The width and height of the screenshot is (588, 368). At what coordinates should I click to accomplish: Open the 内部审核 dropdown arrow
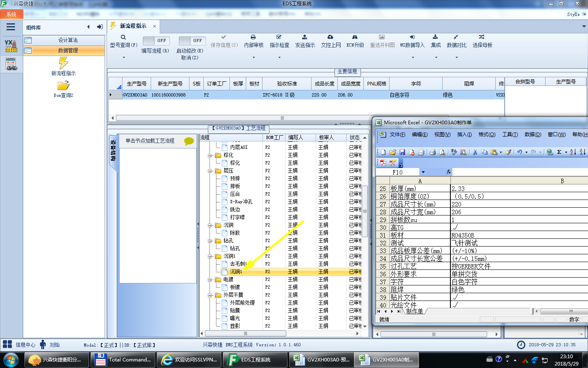[x=254, y=58]
